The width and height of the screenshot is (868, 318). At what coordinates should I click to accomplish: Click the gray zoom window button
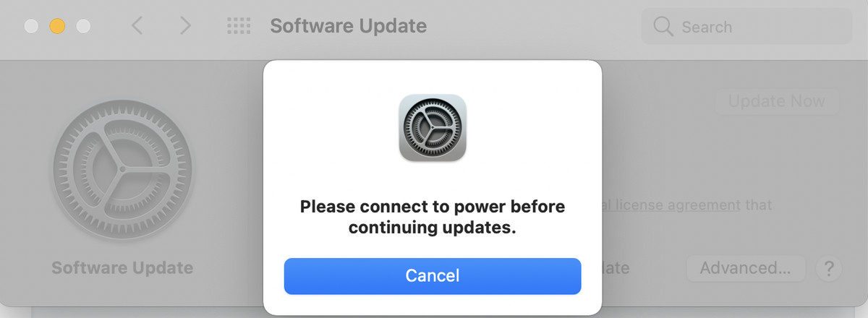(83, 26)
